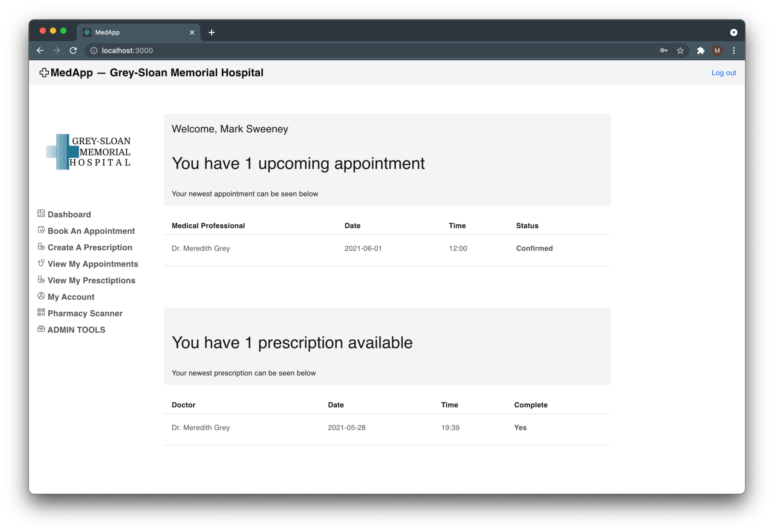Click the Grey-Sloan Memorial Hospital logo image
This screenshot has height=532, width=774.
(x=89, y=152)
